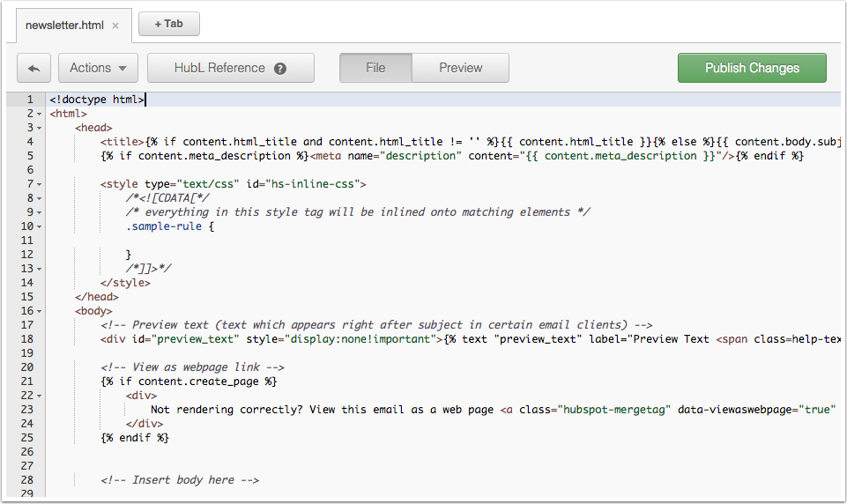The image size is (847, 504).
Task: Click the /*]]>*/ text on line 13
Action: click(x=148, y=269)
